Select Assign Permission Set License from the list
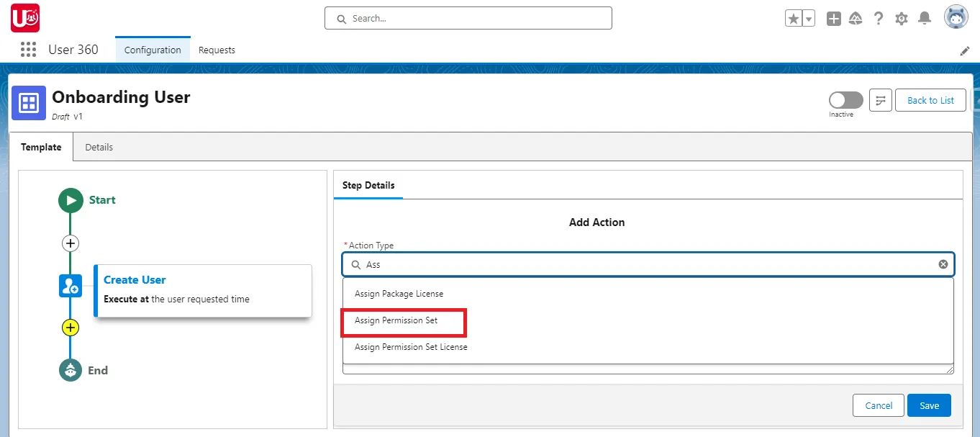The height and width of the screenshot is (437, 980). point(409,346)
